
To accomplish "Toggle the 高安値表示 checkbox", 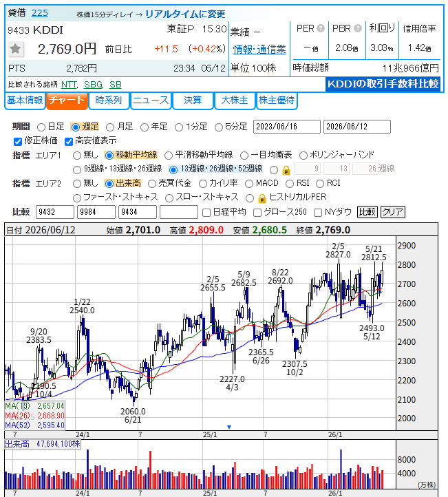I will point(69,141).
